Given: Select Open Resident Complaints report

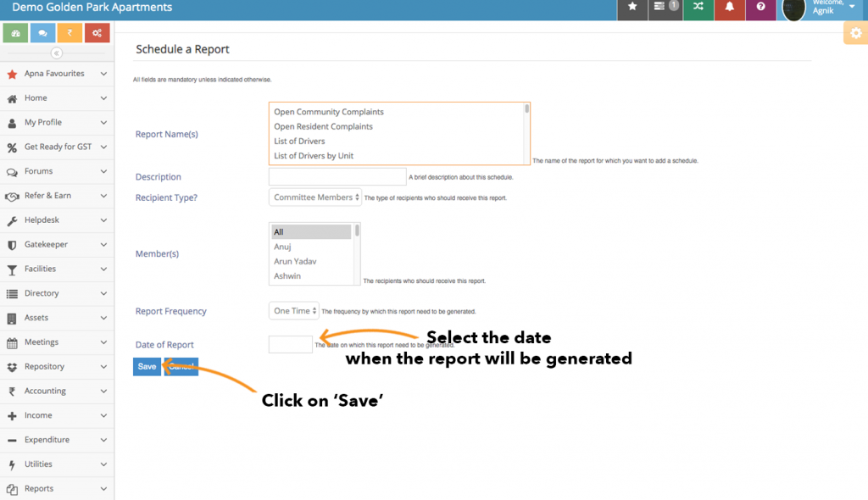Looking at the screenshot, I should pyautogui.click(x=323, y=127).
